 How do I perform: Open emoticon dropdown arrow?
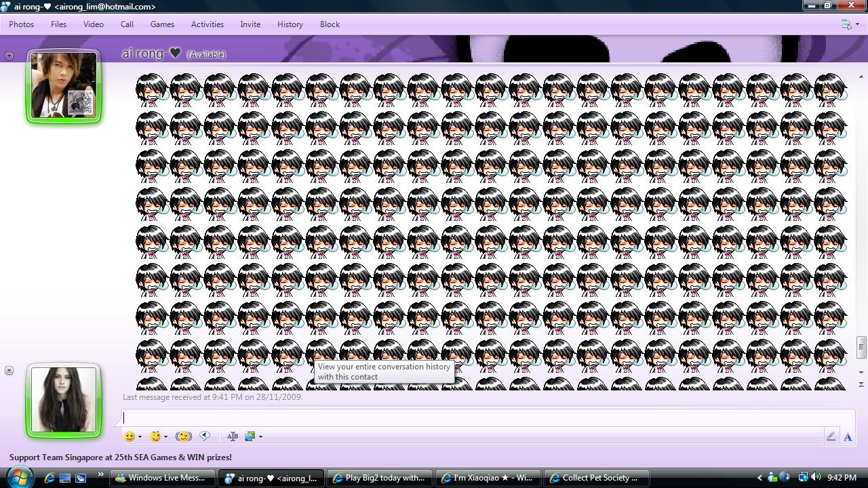click(140, 437)
